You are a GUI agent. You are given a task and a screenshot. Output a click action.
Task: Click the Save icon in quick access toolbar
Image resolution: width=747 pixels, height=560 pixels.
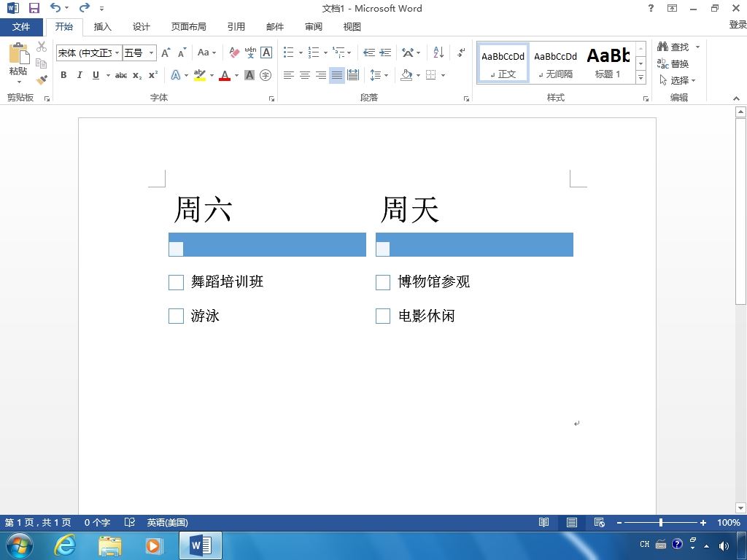coord(34,8)
